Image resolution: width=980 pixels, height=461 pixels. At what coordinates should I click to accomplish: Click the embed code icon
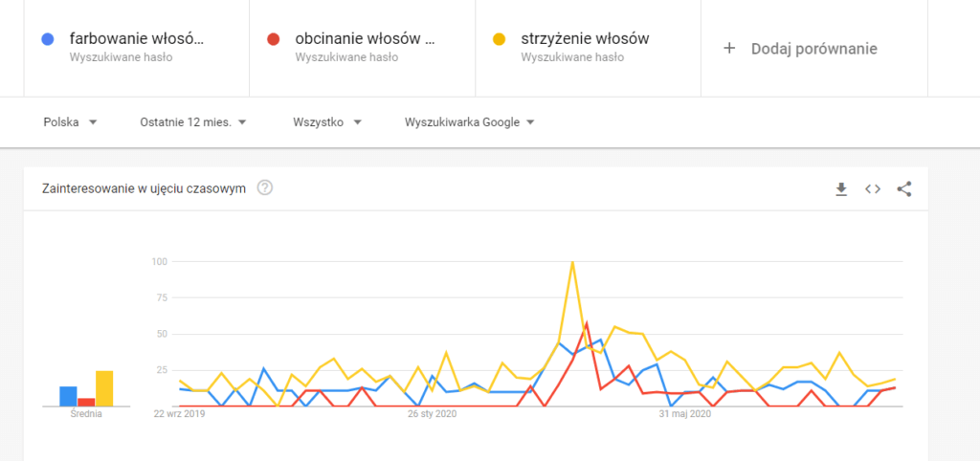(872, 189)
